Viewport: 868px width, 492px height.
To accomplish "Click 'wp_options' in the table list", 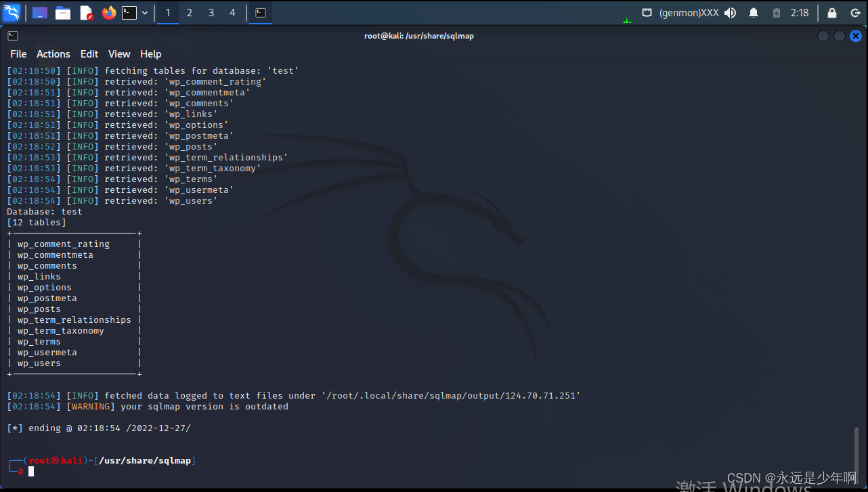I will pyautogui.click(x=45, y=288).
